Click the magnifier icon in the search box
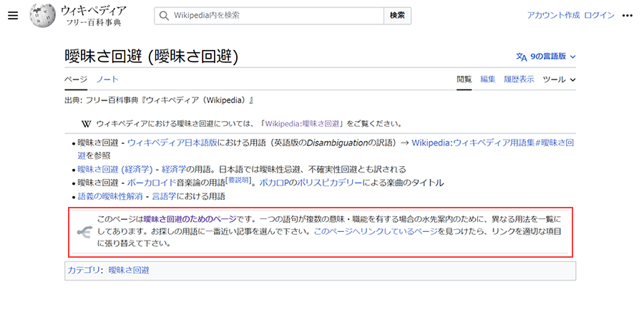 click(164, 16)
